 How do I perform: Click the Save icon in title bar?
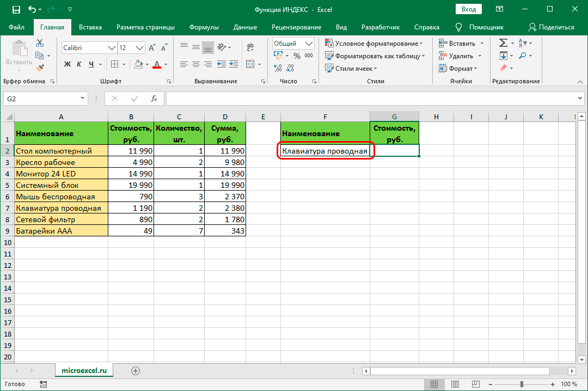16,10
